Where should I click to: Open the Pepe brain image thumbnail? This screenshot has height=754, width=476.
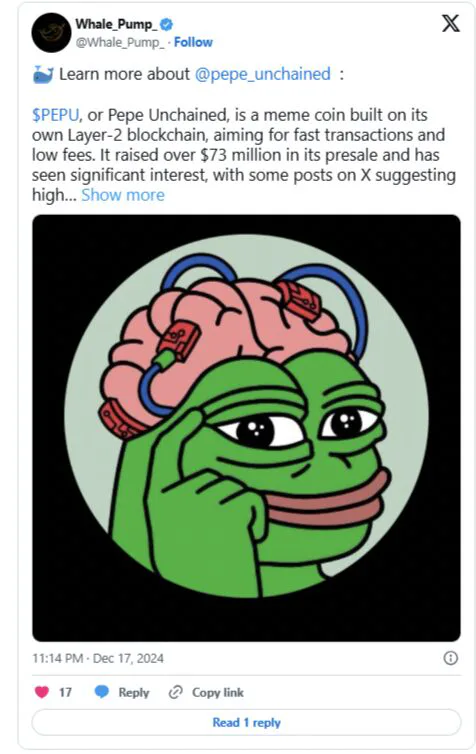tap(246, 428)
